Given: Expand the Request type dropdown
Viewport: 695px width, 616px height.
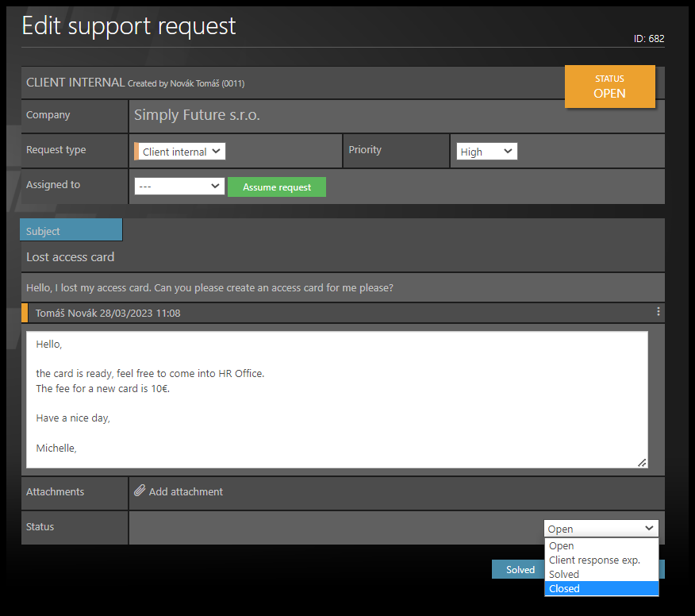Looking at the screenshot, I should [182, 151].
